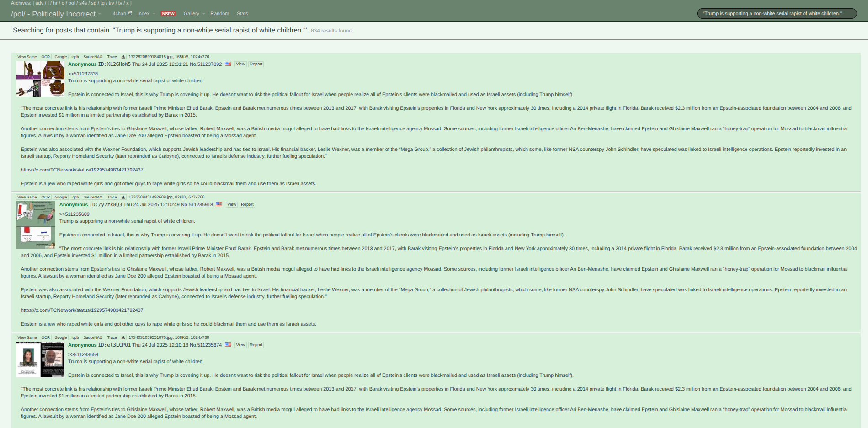Screen dimensions: 868x428
Task: Follow reply link >>511237835
Action: click(x=83, y=74)
